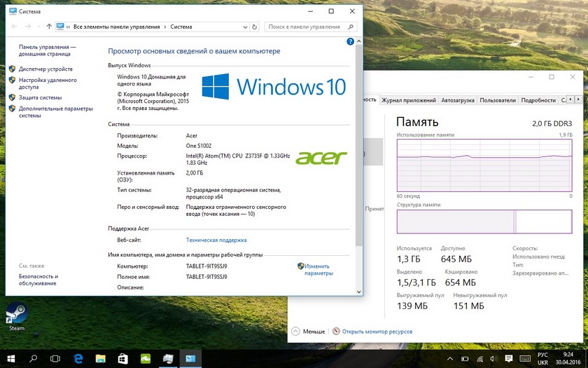Open the Пользователи tab
This screenshot has height=368, width=588.
498,100
